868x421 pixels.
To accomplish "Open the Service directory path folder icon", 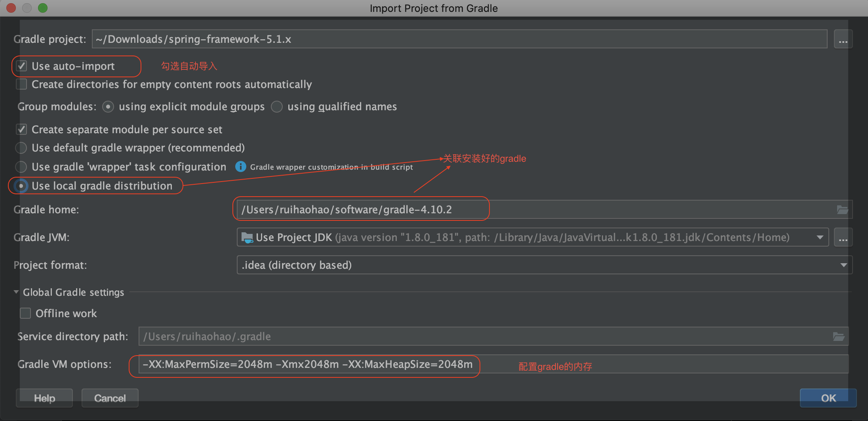I will pyautogui.click(x=839, y=337).
